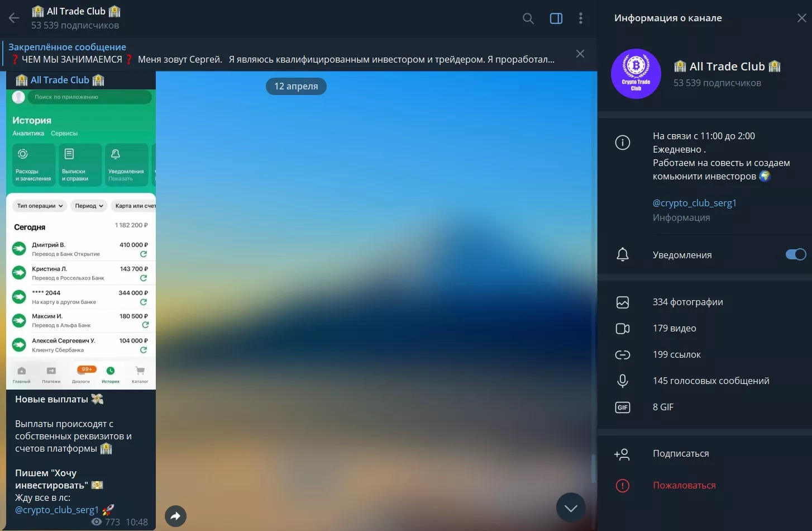This screenshot has height=531, width=812.
Task: Toggle the Уведомления switch
Action: pos(796,255)
